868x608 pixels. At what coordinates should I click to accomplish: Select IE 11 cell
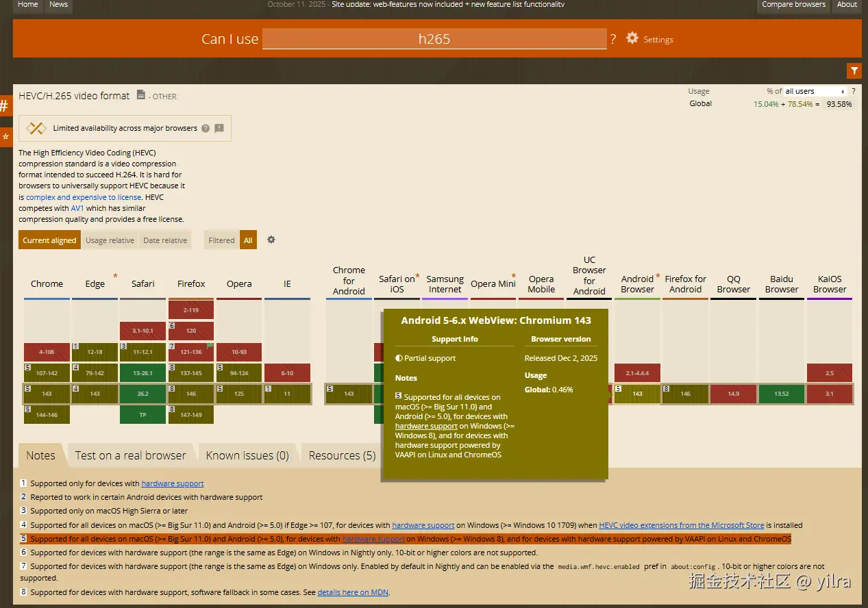pos(287,394)
